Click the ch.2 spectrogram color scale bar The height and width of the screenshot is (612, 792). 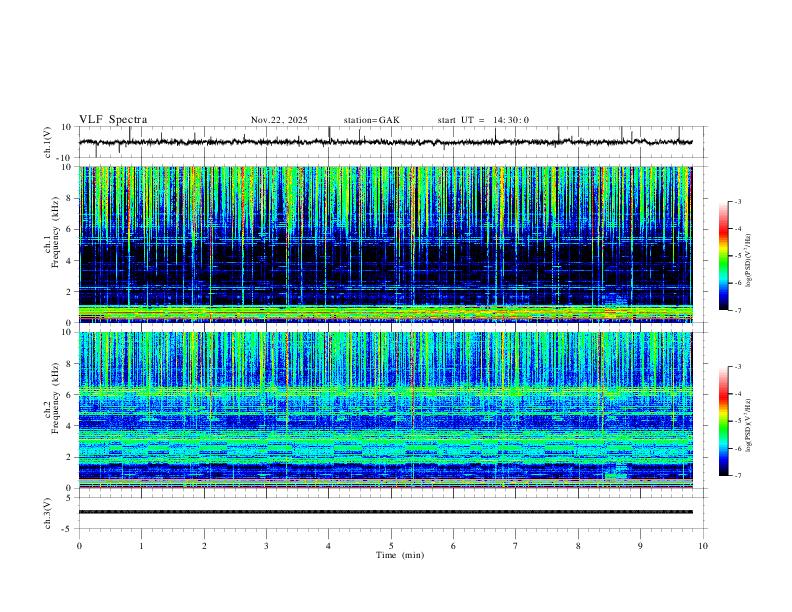pos(724,421)
